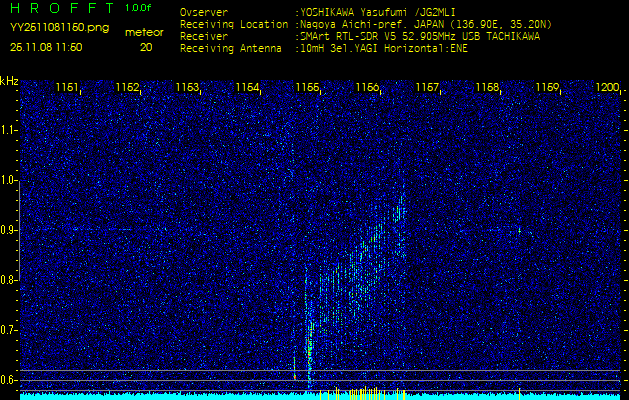The height and width of the screenshot is (400, 629).
Task: Click the 1158 time tick label
Action: coord(487,87)
